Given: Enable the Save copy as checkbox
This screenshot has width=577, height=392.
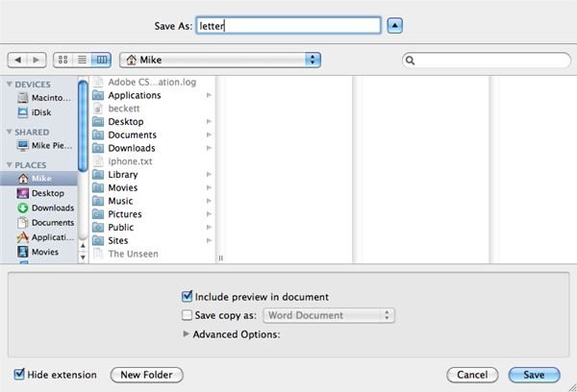Looking at the screenshot, I should (187, 315).
